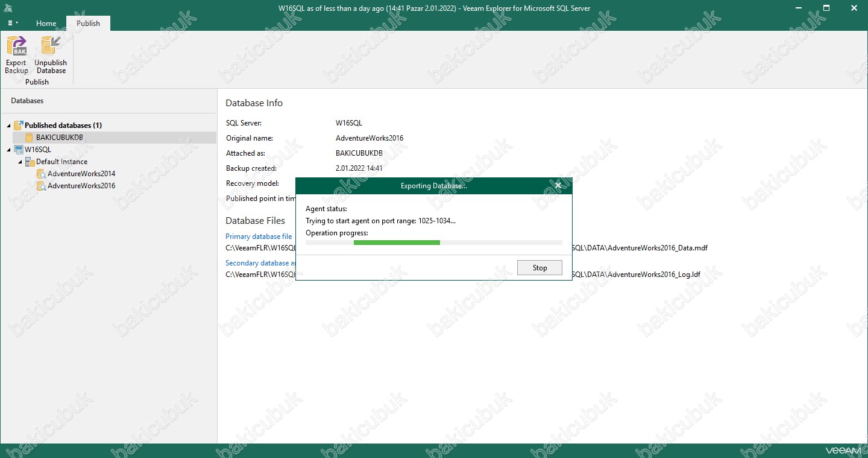Collapse the W16SQL server tree node

click(8, 150)
